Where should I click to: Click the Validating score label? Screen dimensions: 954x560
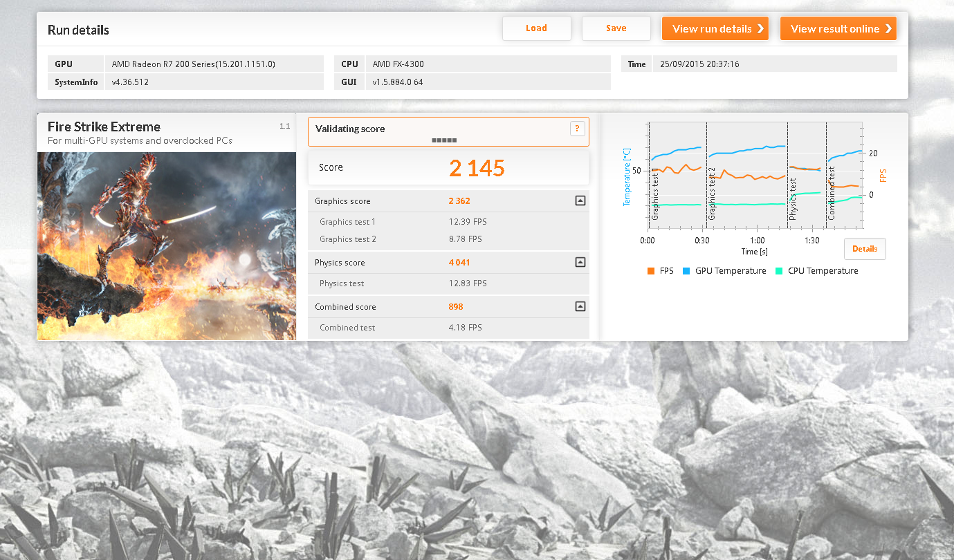tap(350, 129)
